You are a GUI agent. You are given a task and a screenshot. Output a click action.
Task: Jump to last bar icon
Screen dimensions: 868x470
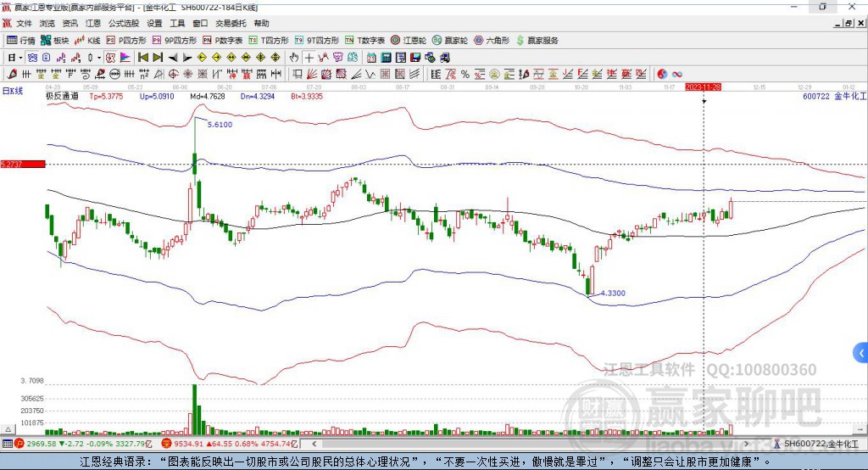[158, 58]
